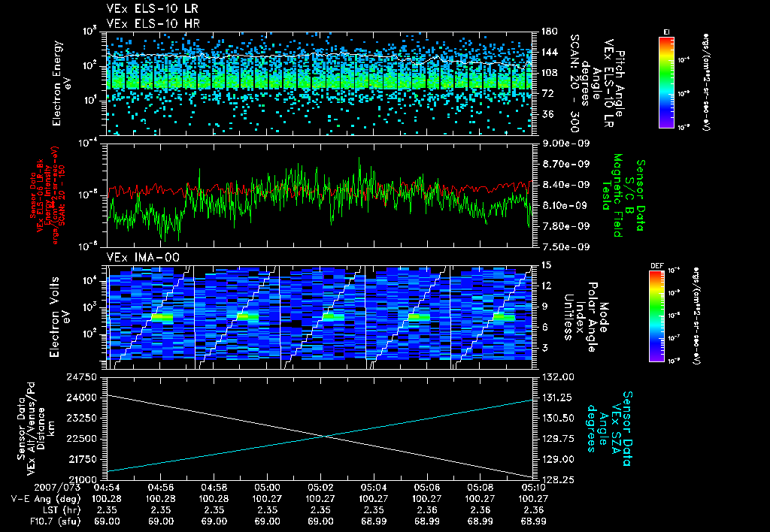Select the 15 polar angle index tick
This screenshot has height=532, width=770.
[x=546, y=265]
